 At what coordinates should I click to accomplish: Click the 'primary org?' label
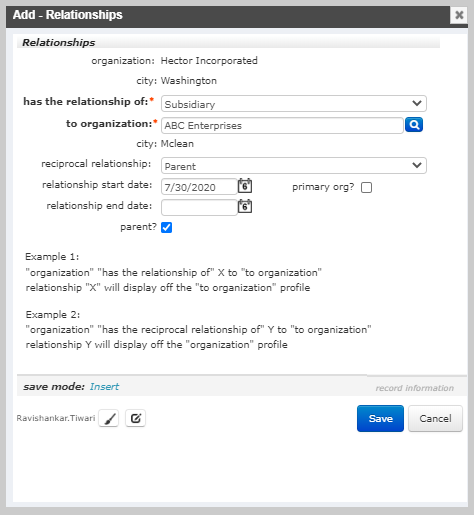(323, 187)
